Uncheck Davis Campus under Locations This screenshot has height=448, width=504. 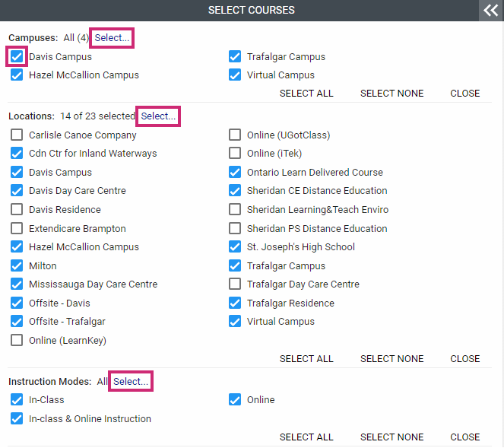point(17,173)
